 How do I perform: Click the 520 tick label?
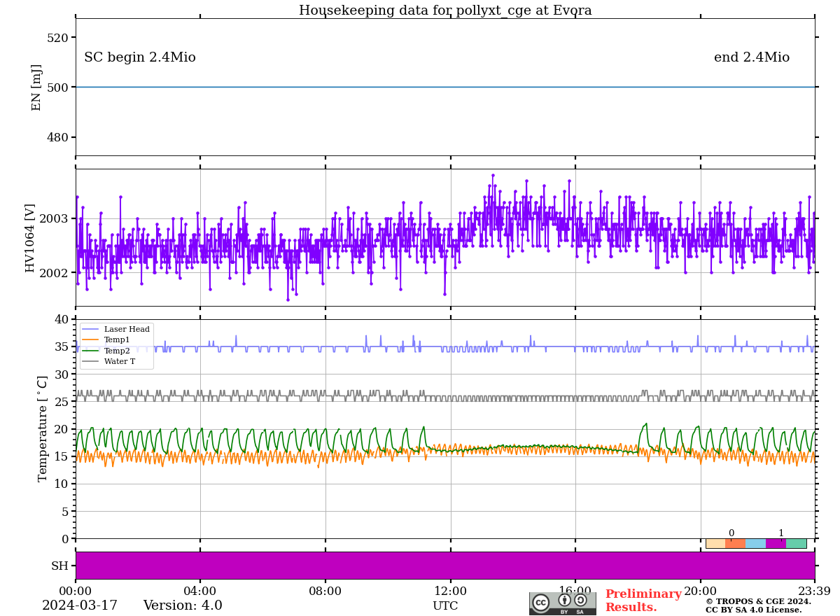(59, 37)
